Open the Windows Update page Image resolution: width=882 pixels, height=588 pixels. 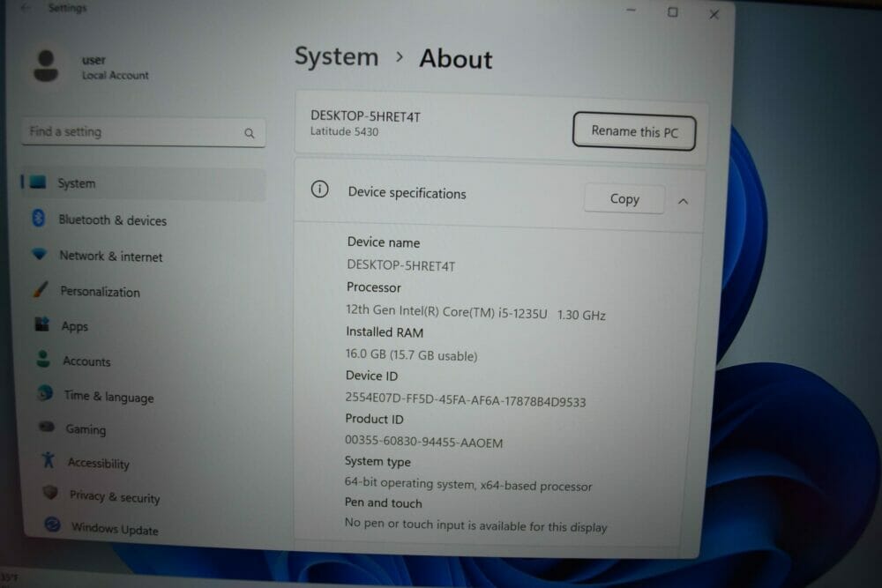115,529
